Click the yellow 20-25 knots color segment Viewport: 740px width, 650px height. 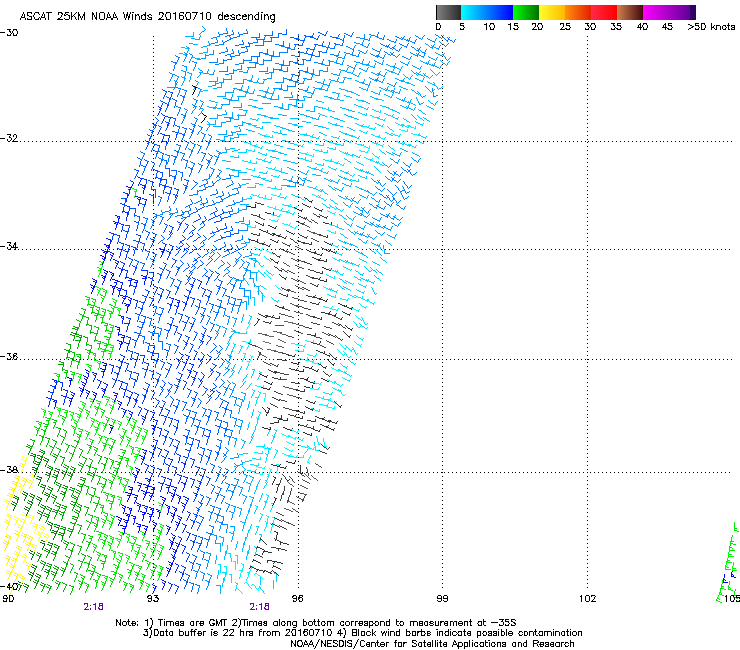click(x=552, y=12)
